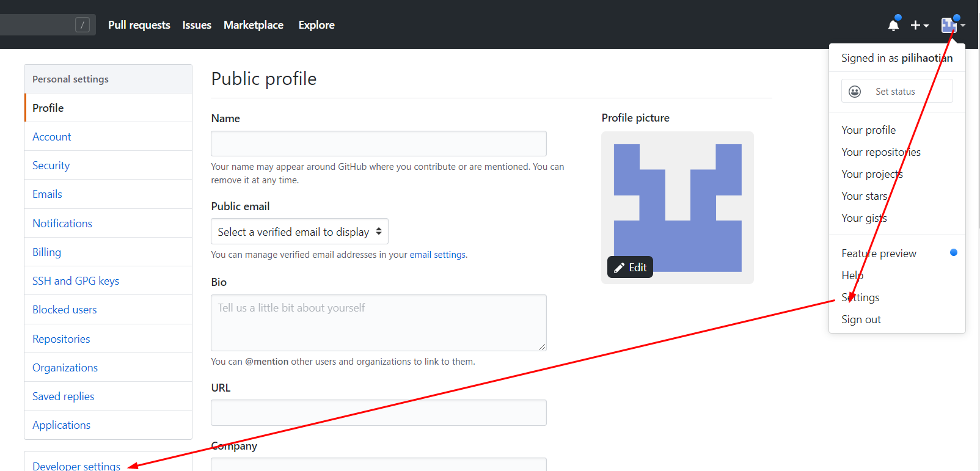The height and width of the screenshot is (471, 980).
Task: Open Developer settings link
Action: tap(76, 466)
